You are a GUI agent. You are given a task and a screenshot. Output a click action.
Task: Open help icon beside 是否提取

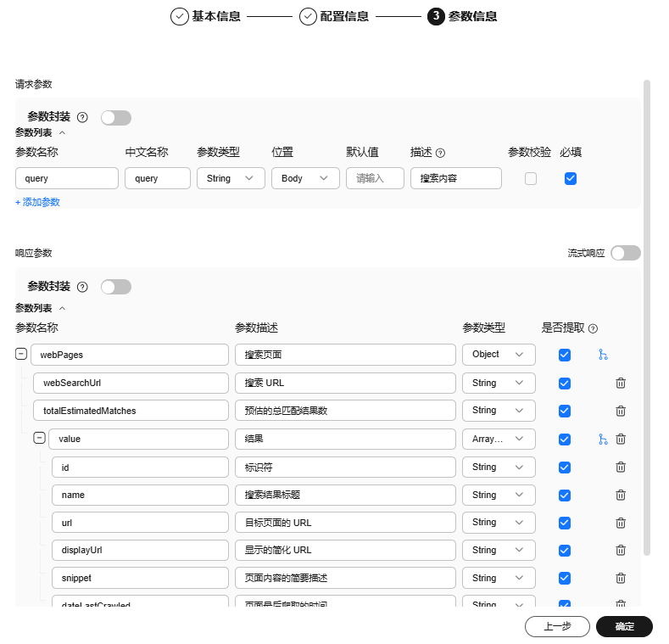click(x=593, y=328)
